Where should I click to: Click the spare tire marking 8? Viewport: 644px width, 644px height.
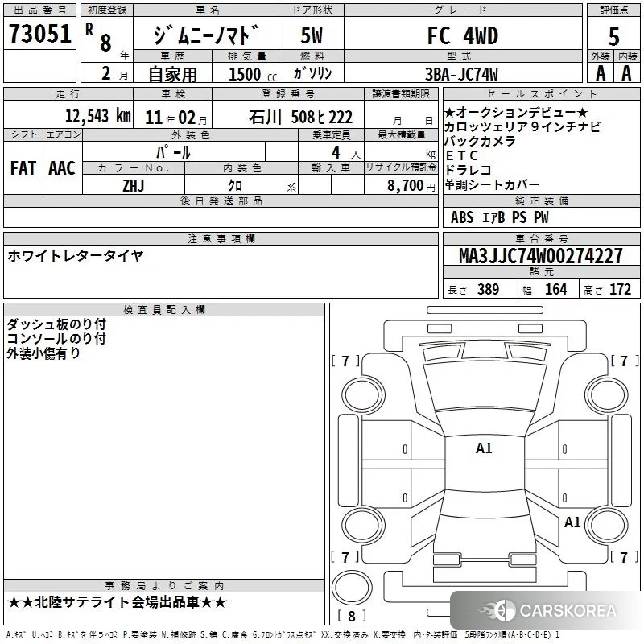tap(352, 616)
